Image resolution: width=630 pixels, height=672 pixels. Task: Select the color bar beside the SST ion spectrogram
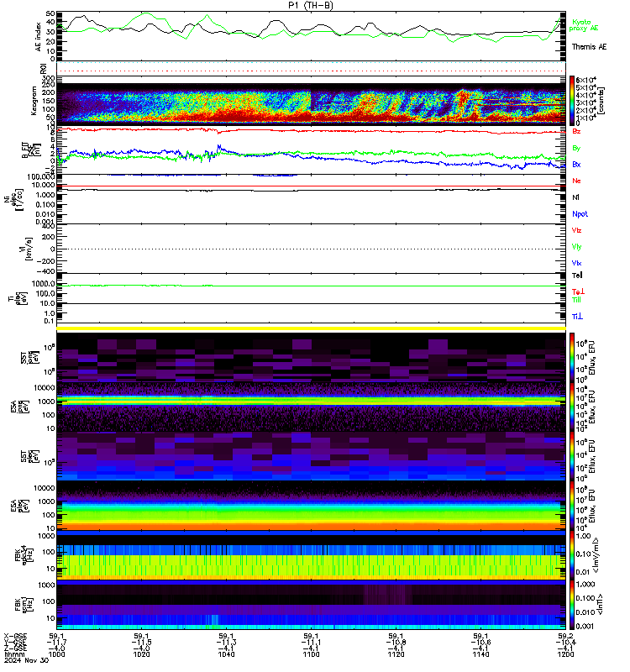[572, 356]
